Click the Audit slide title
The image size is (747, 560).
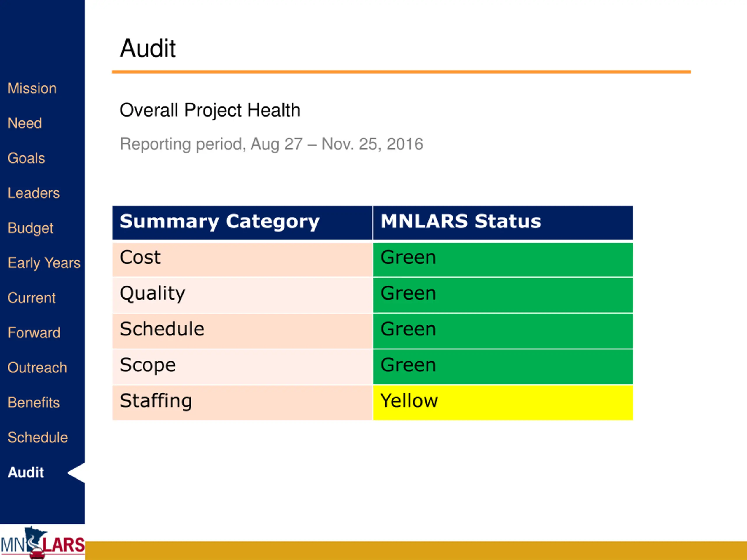pos(148,48)
